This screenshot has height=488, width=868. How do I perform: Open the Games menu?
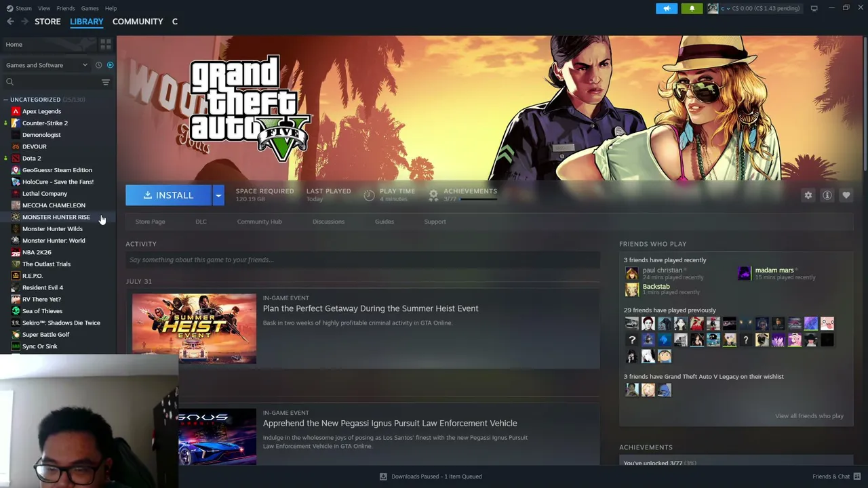tap(90, 8)
